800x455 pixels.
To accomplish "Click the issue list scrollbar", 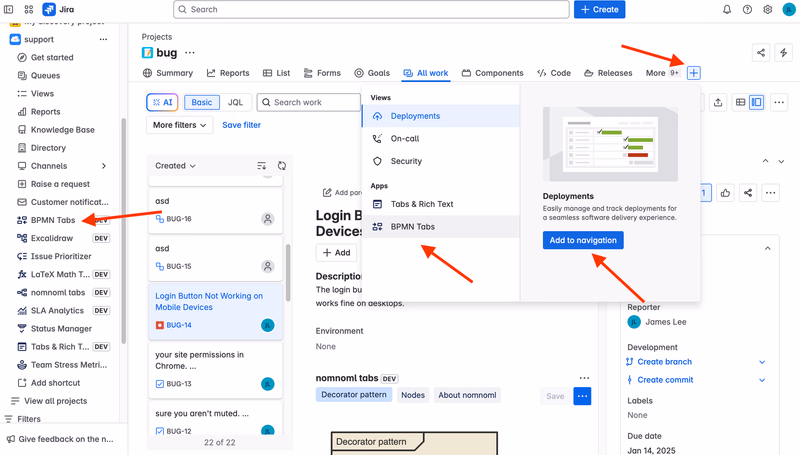I will tap(288, 273).
